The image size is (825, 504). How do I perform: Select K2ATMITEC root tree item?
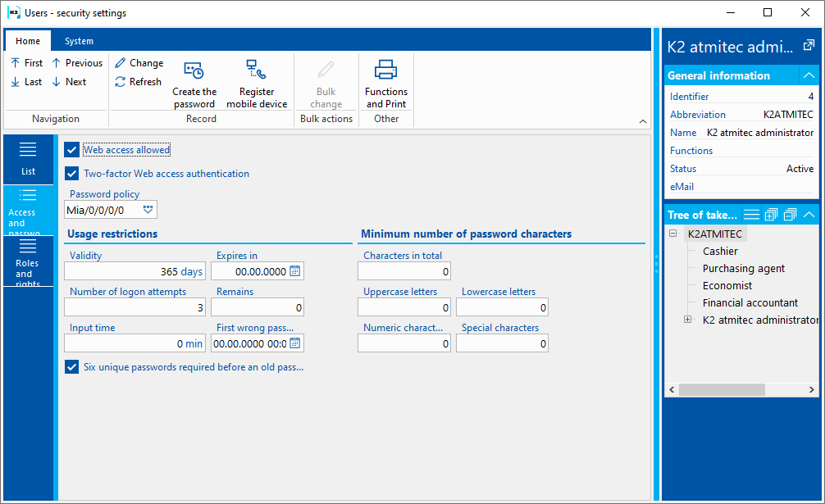coord(715,234)
